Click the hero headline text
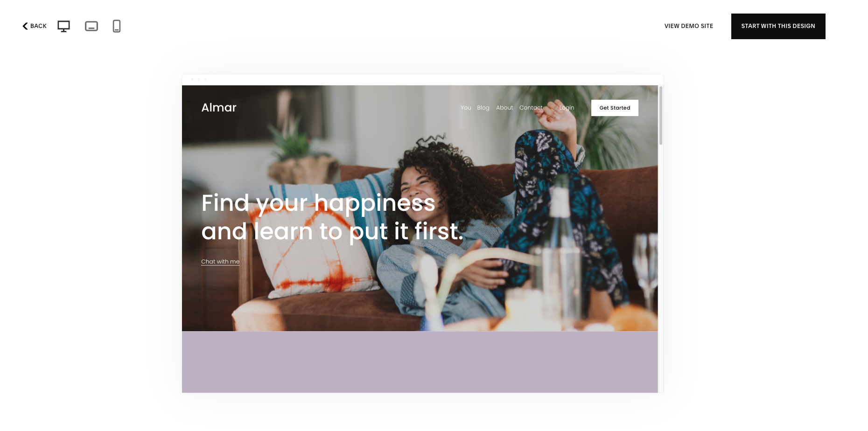 [x=332, y=217]
